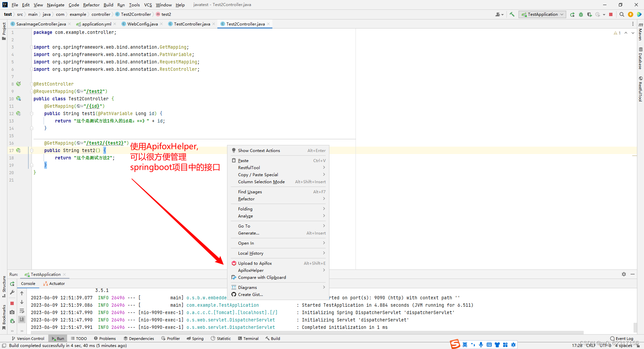Enable soft-wrap in the console
The height and width of the screenshot is (349, 644).
click(22, 311)
